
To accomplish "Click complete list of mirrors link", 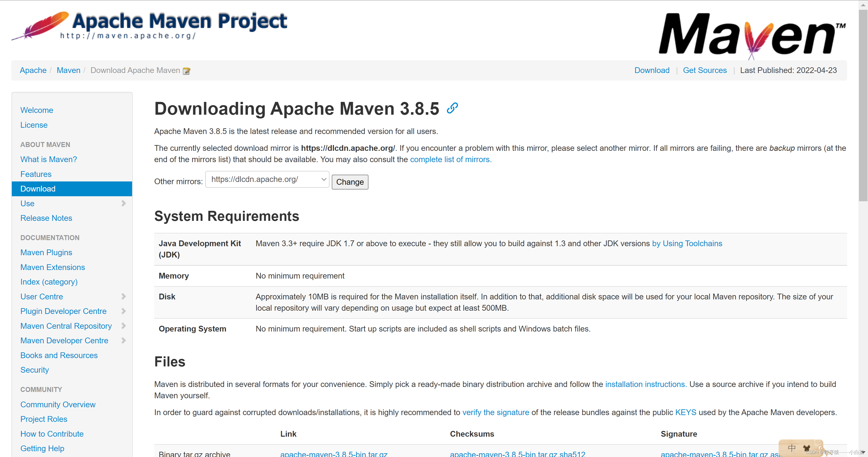I will 451,160.
